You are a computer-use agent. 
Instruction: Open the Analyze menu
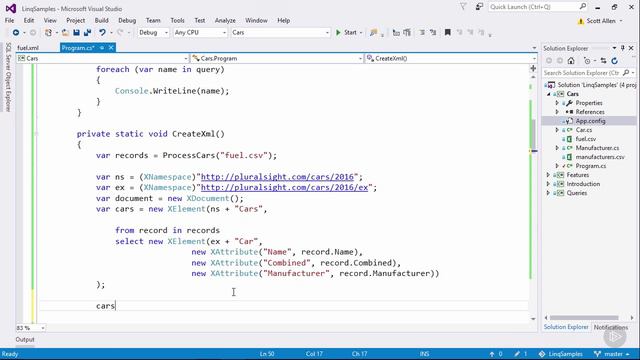pos(225,20)
